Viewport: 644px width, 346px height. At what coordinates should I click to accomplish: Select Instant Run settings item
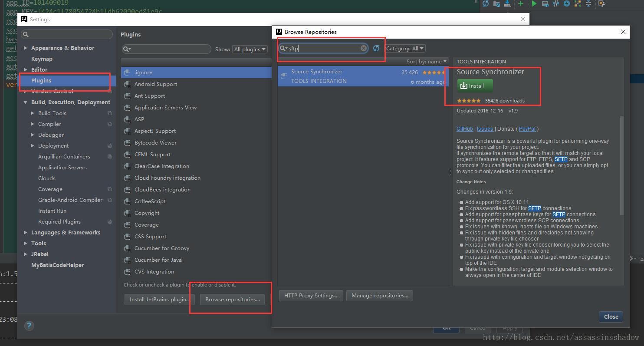pyautogui.click(x=52, y=211)
